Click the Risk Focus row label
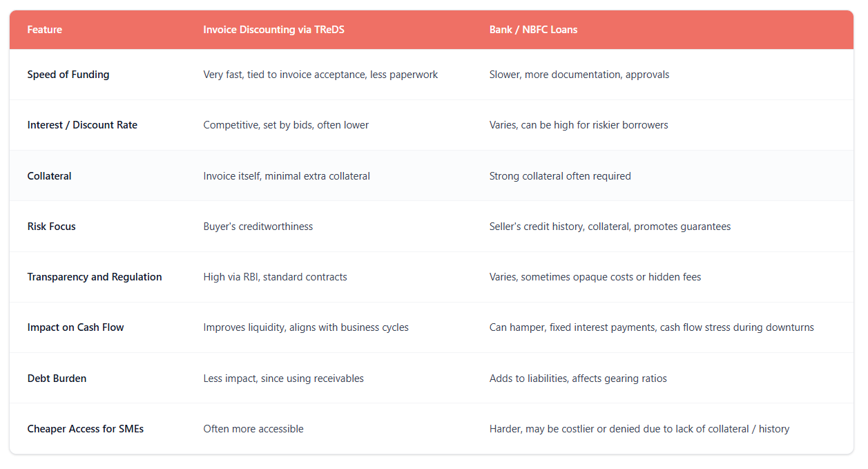This screenshot has width=868, height=469. [x=51, y=227]
